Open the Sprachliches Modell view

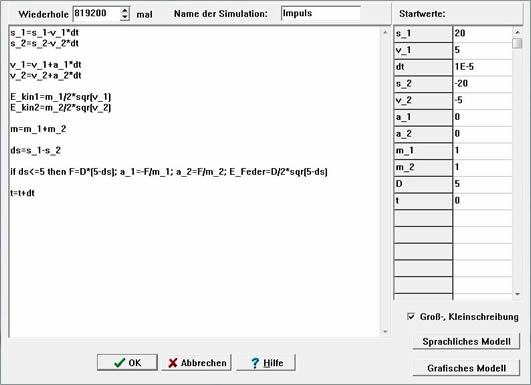466,341
